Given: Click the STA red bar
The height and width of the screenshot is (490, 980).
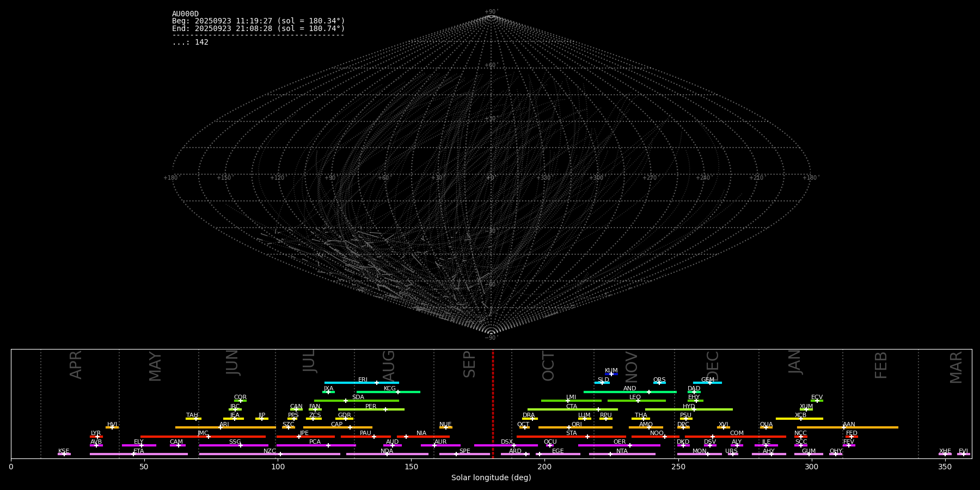Looking at the screenshot, I should [x=571, y=437].
